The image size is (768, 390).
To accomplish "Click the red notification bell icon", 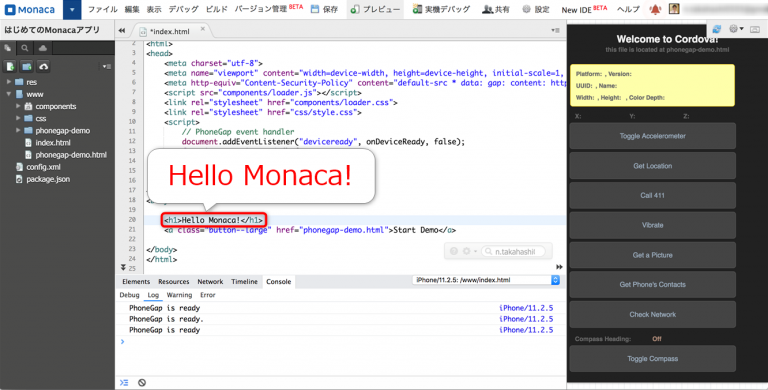I will click(x=655, y=9).
